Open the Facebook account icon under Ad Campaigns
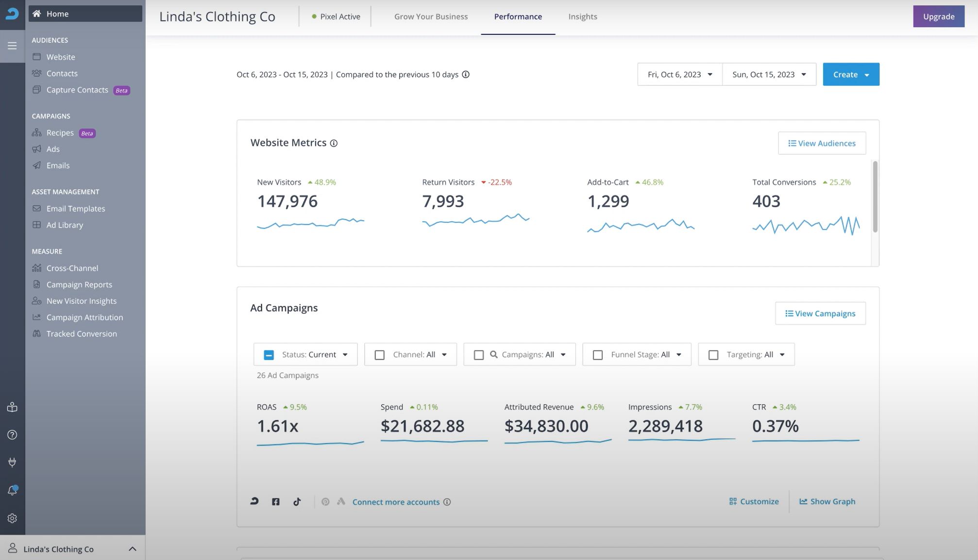Viewport: 978px width, 560px height. click(x=275, y=501)
